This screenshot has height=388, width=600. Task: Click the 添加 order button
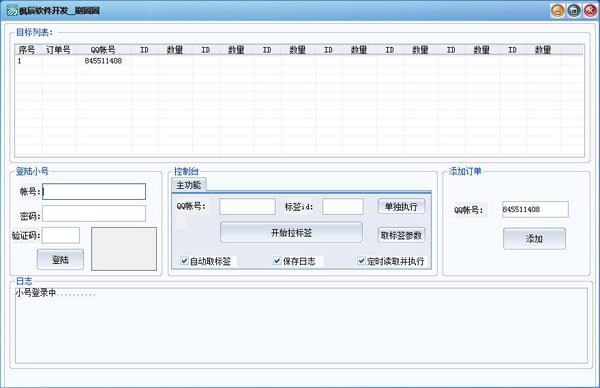pos(534,239)
